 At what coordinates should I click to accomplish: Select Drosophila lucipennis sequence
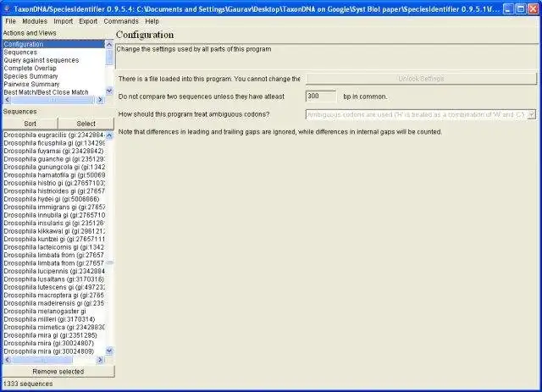tap(53, 271)
